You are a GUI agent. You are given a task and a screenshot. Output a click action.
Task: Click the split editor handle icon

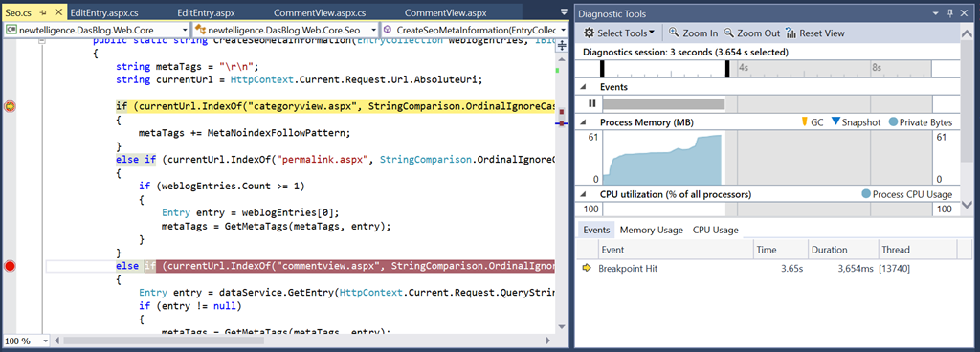coord(561,45)
